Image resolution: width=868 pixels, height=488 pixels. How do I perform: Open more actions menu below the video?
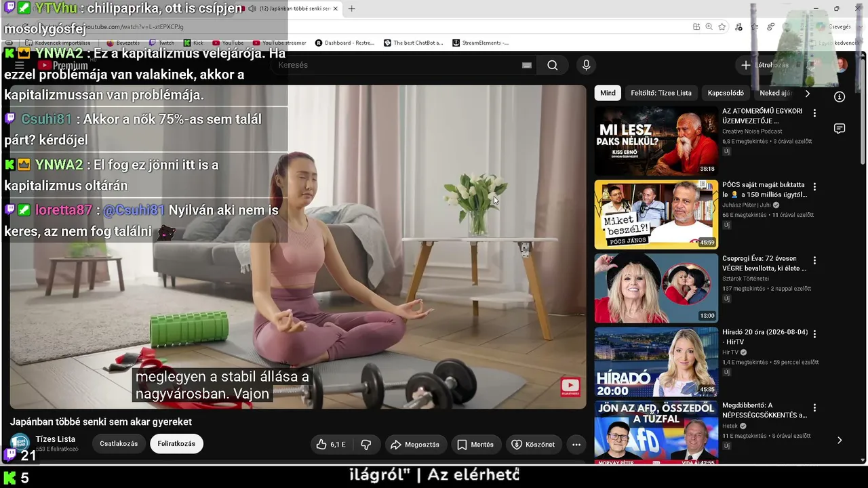click(576, 445)
